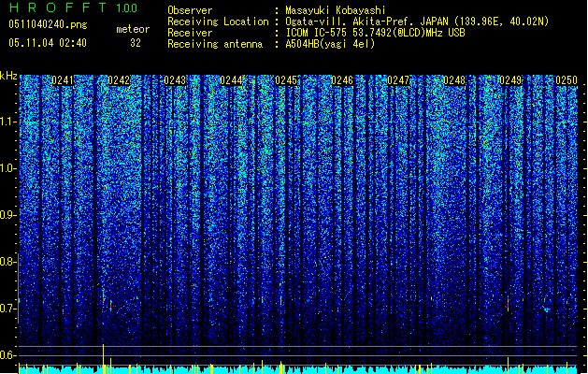Click the Receiver label
Viewport: 588px width, 374px height.
point(190,33)
